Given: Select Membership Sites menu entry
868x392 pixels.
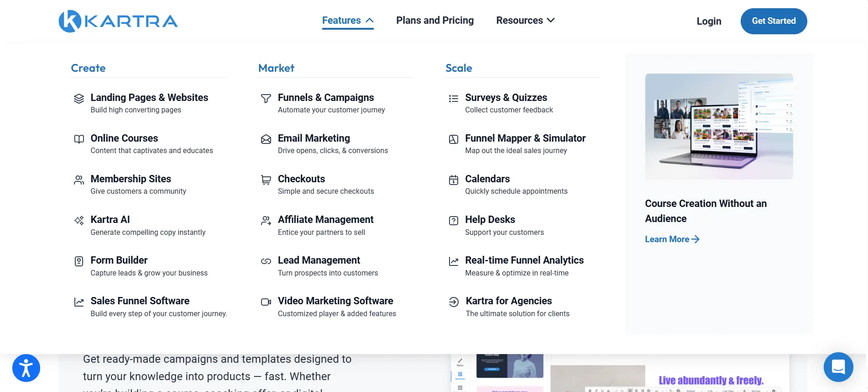Looking at the screenshot, I should coord(131,185).
